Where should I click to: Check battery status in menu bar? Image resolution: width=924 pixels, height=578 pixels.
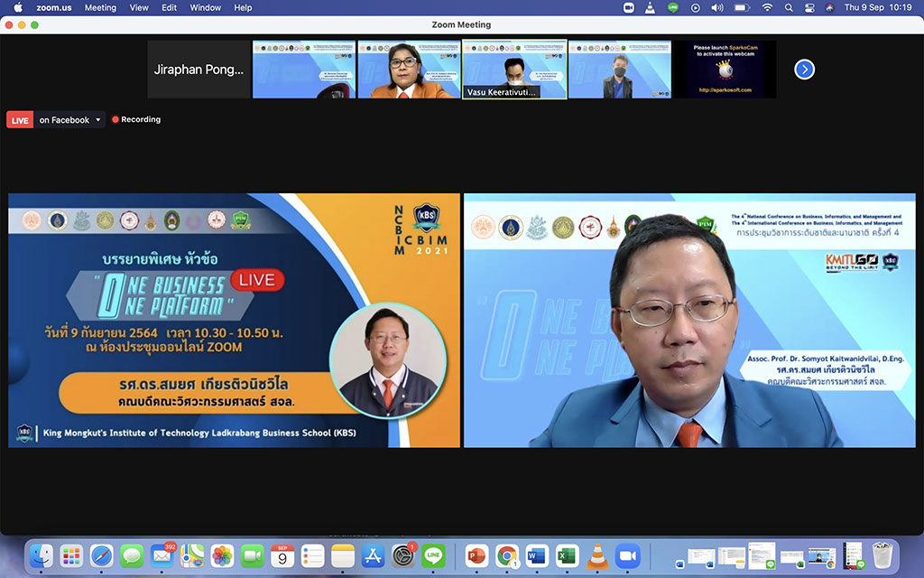point(742,7)
